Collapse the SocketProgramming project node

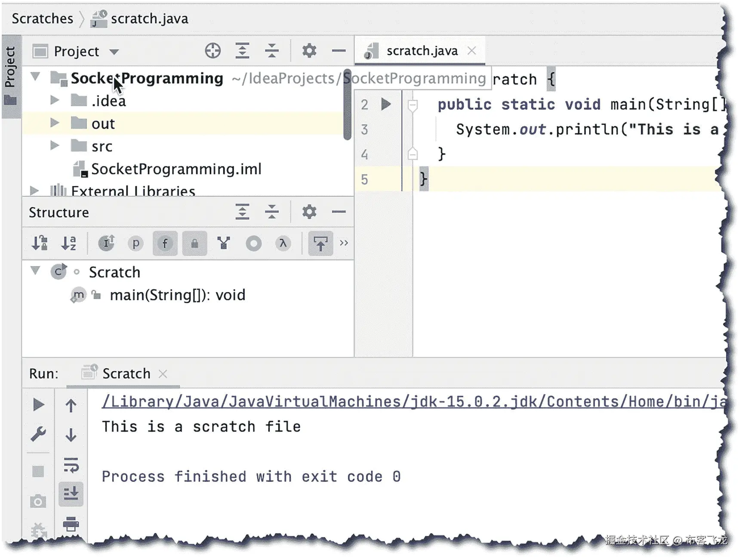click(x=36, y=77)
